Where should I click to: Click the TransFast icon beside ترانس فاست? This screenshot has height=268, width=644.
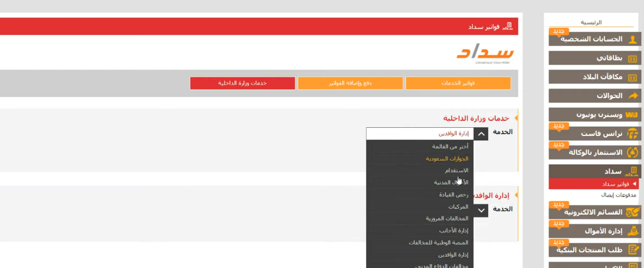(633, 134)
